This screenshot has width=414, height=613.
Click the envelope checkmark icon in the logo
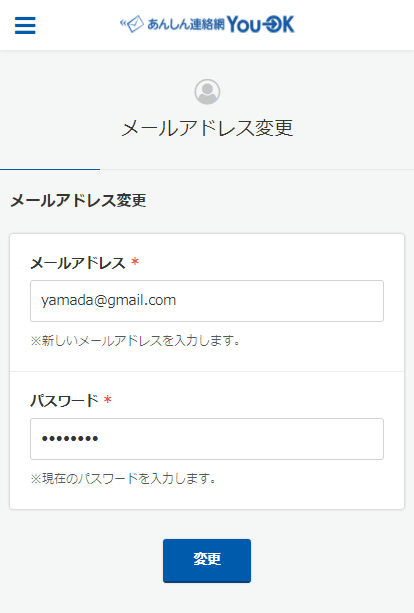132,24
